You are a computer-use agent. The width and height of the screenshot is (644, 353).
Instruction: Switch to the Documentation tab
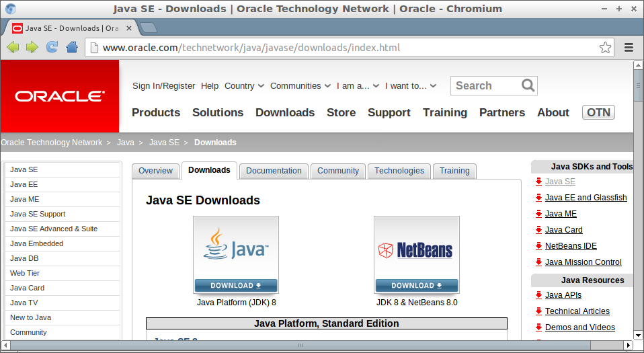tap(274, 171)
